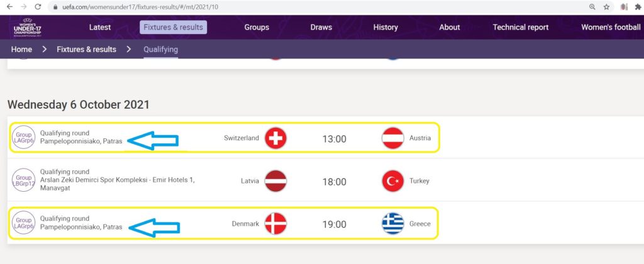This screenshot has height=264, width=644.
Task: Click the browser back arrow
Action: click(x=10, y=6)
